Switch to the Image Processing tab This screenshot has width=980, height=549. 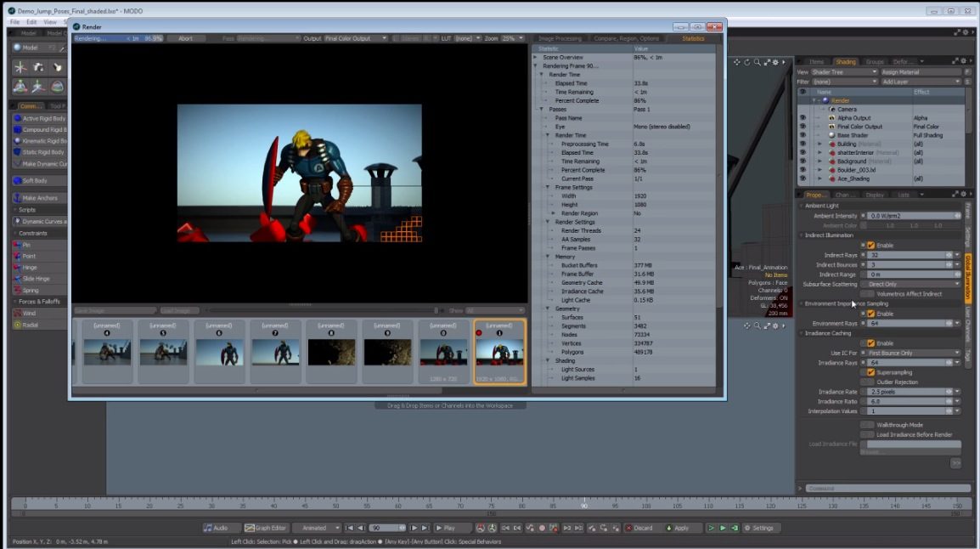coord(560,39)
